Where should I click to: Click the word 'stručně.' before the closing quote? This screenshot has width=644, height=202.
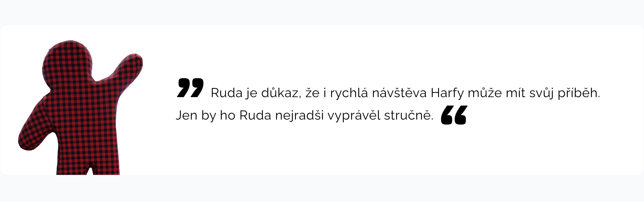pyautogui.click(x=409, y=115)
